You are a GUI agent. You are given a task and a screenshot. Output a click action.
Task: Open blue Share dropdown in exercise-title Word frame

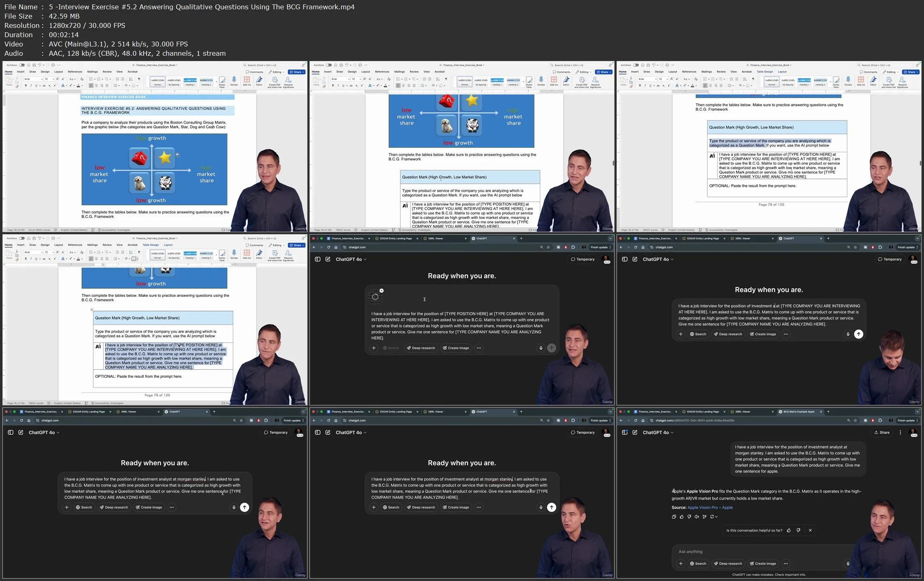click(297, 72)
